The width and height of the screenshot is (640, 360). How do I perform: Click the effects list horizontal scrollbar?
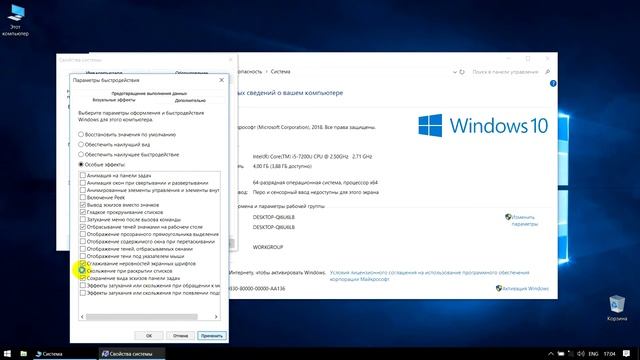(141, 317)
